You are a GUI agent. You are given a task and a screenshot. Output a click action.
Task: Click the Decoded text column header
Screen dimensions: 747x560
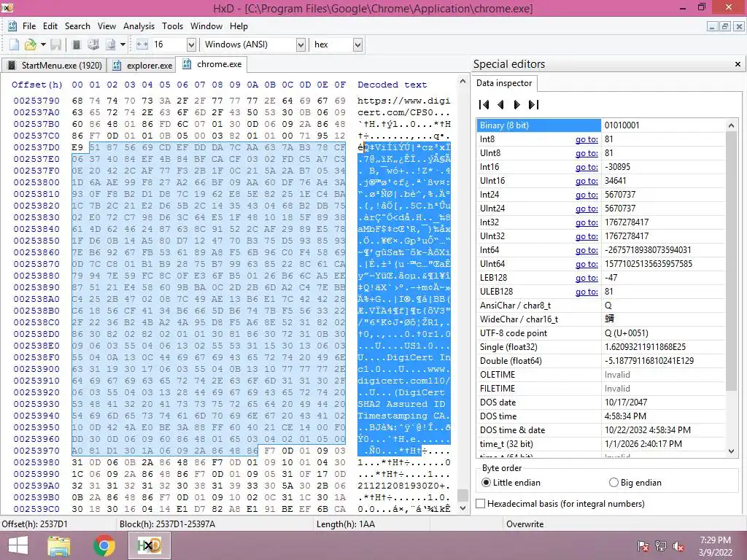point(392,85)
